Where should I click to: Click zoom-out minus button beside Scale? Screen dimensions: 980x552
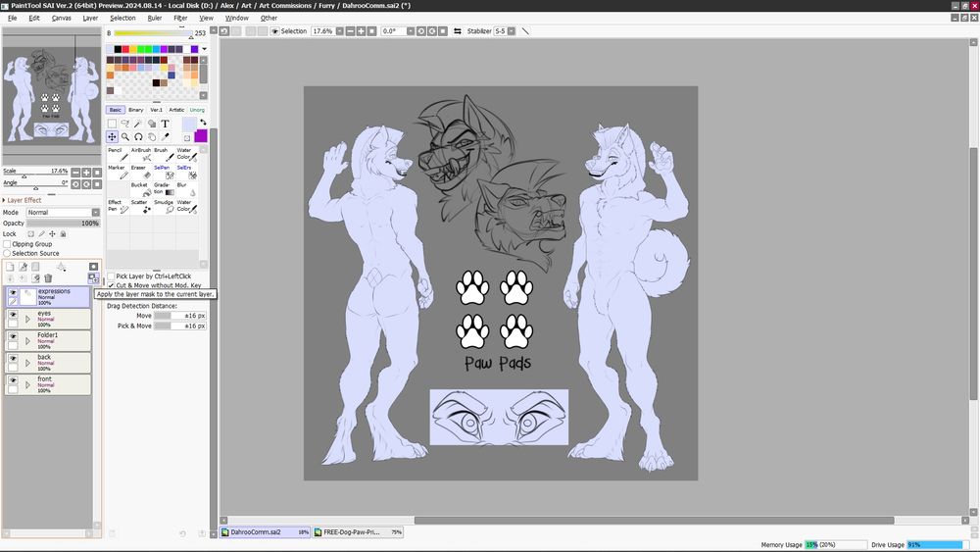coord(75,173)
